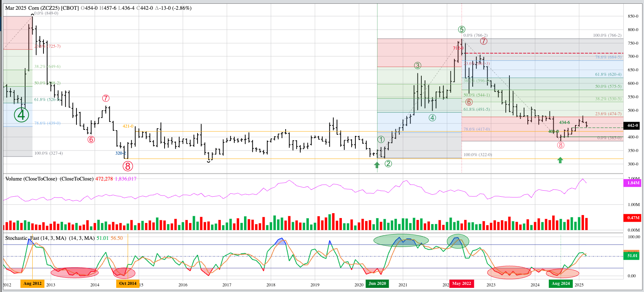Image resolution: width=644 pixels, height=292 pixels.
Task: Click the Mar 2025 Corn (ZCZ25) chart title
Action: tap(42, 8)
